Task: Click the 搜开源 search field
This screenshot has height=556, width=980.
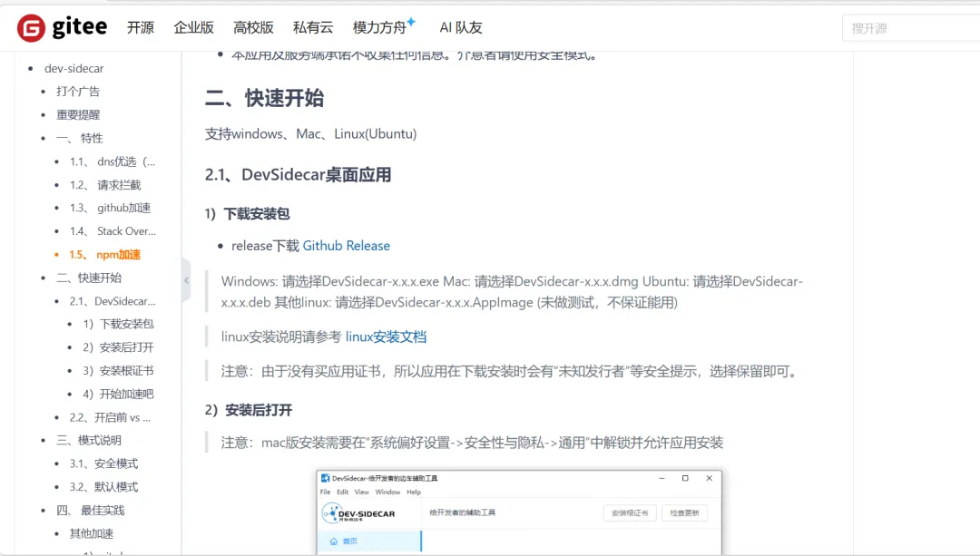Action: coord(911,28)
